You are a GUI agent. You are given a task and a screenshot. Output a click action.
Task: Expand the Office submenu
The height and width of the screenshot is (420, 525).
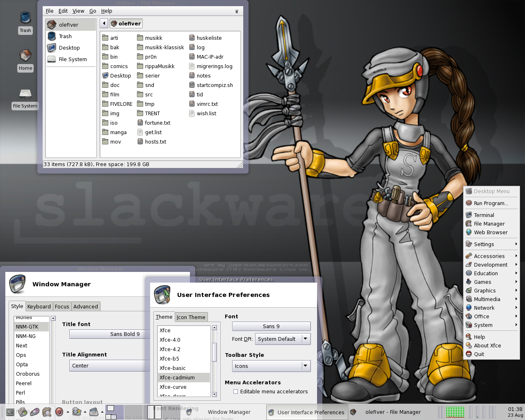click(x=491, y=316)
